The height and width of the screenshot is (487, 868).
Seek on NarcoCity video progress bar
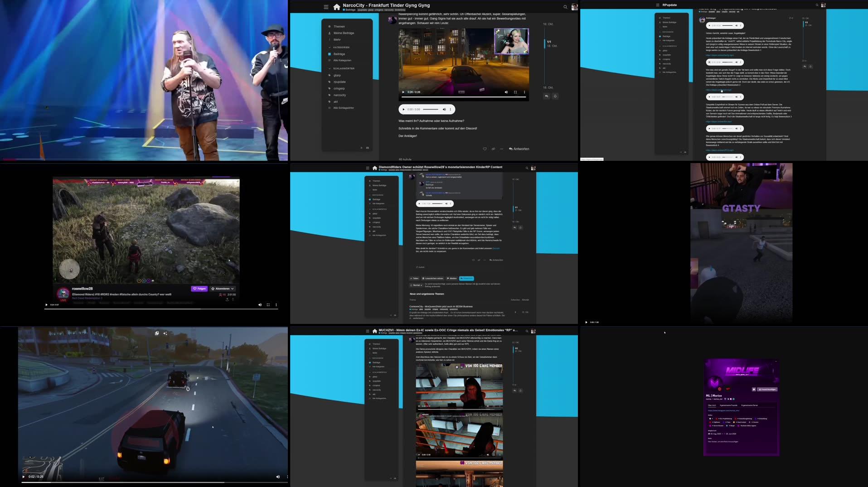(463, 96)
